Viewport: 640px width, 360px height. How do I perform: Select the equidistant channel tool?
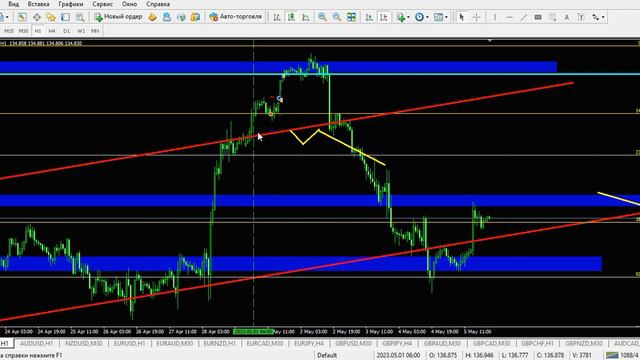pyautogui.click(x=538, y=17)
